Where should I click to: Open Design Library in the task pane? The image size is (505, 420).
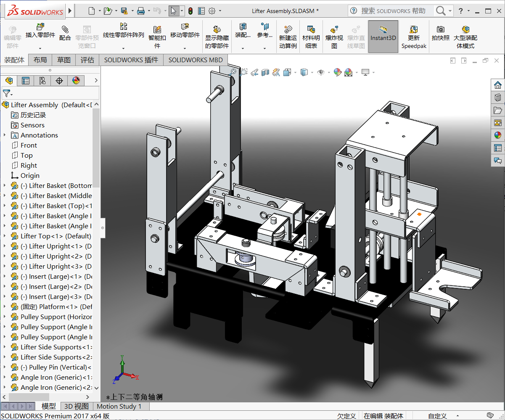point(498,98)
